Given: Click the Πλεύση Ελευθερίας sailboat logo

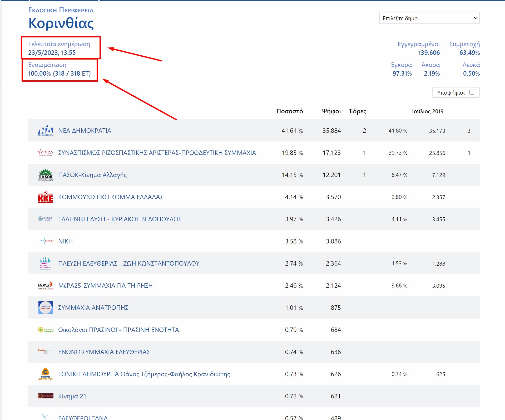Looking at the screenshot, I should point(45,263).
